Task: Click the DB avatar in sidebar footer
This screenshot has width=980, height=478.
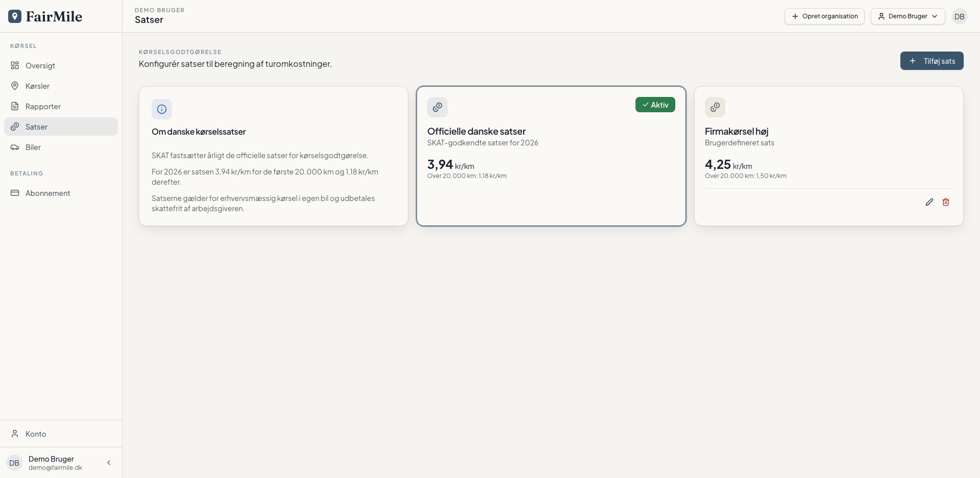Action: pos(14,463)
